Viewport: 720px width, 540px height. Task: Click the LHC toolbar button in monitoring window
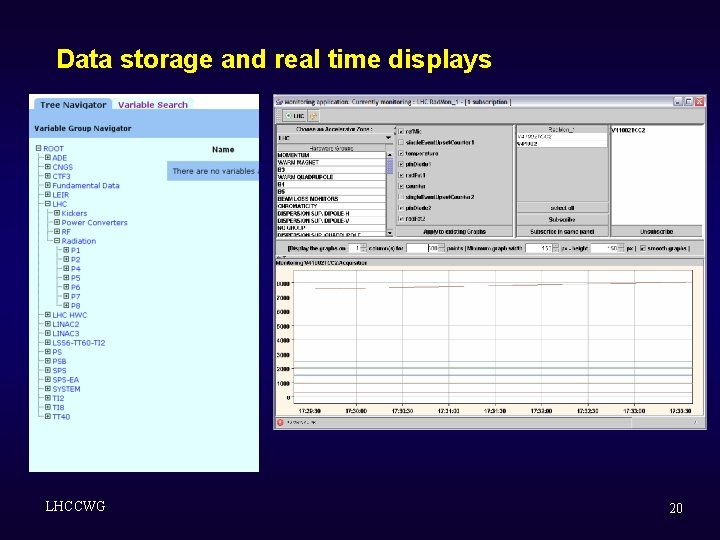click(294, 116)
